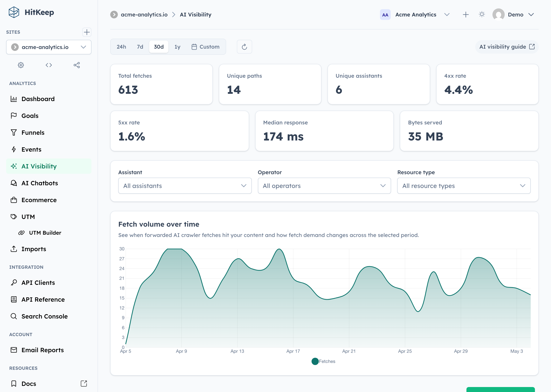
Task: Open Search Console integration
Action: pyautogui.click(x=49, y=316)
